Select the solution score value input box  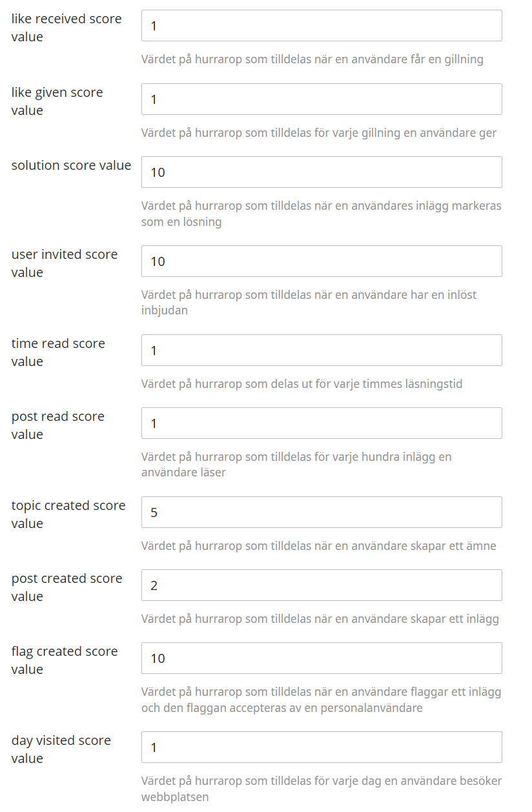pyautogui.click(x=322, y=172)
